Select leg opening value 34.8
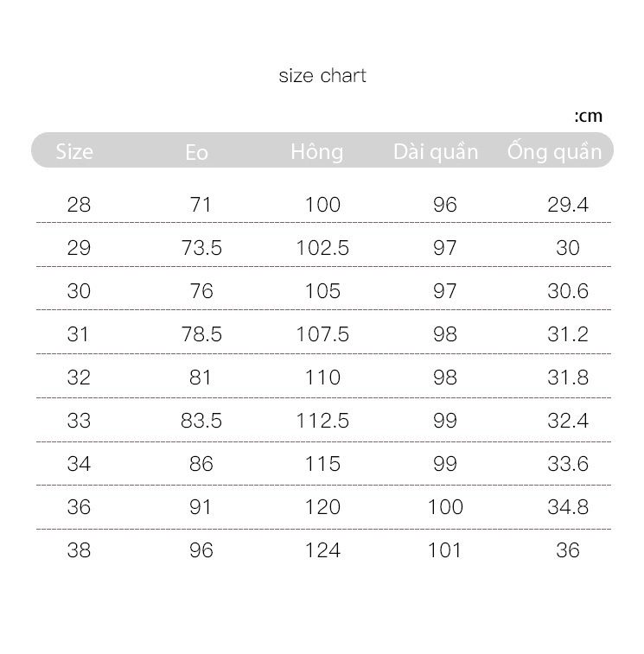The height and width of the screenshot is (654, 644). (568, 507)
